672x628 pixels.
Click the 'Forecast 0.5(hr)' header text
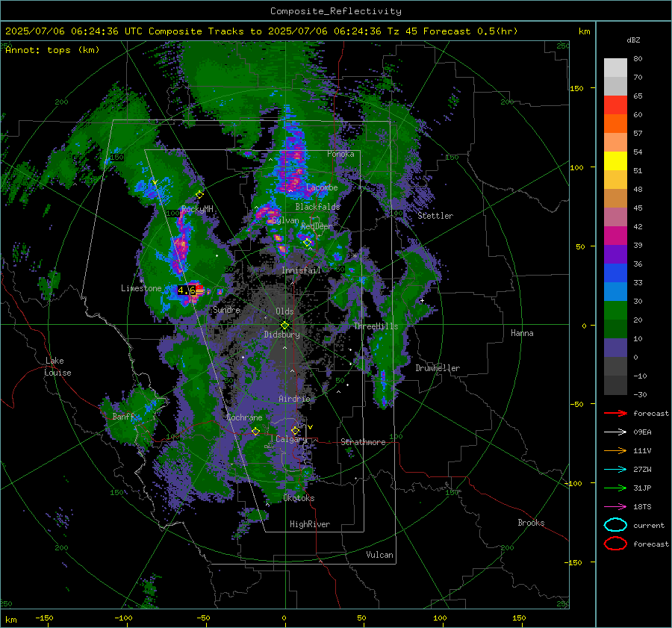470,31
